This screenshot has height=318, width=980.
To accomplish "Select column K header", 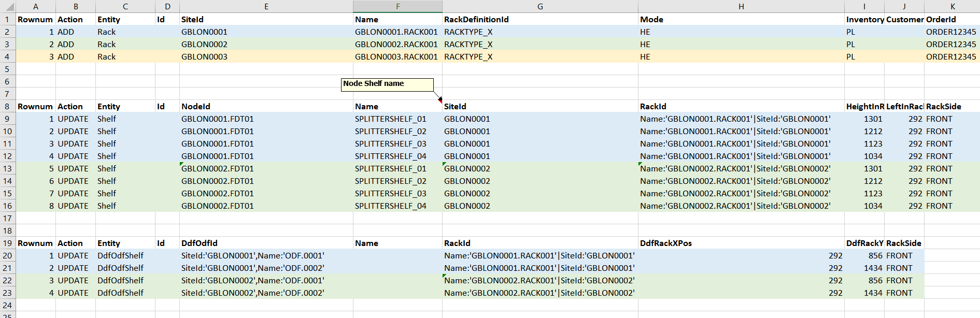I will (952, 6).
